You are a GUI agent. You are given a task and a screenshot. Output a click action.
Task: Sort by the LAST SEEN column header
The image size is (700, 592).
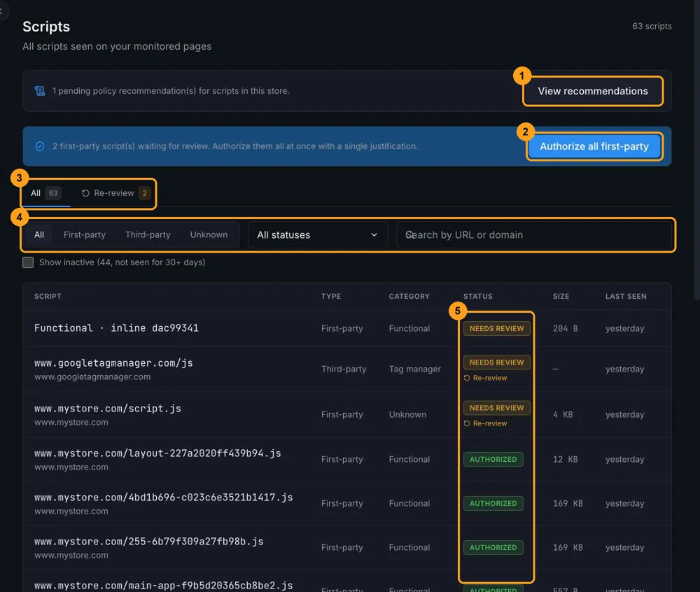(x=625, y=296)
